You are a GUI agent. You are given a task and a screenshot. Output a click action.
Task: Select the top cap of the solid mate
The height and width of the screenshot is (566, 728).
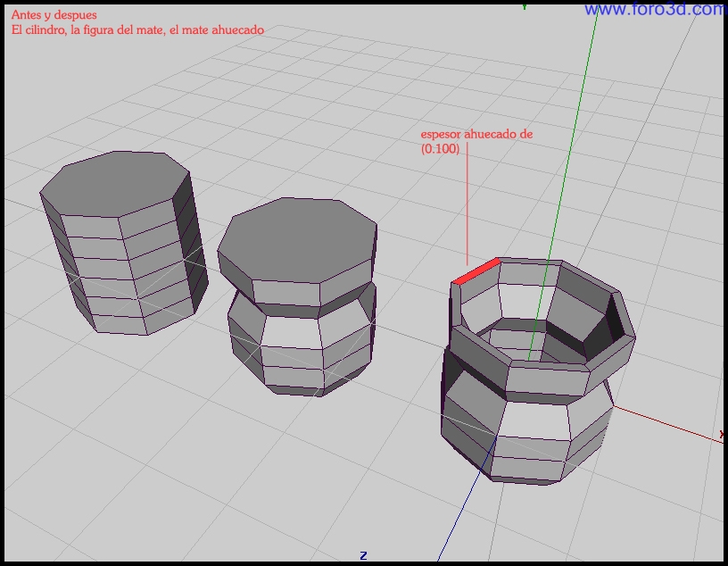tap(297, 238)
